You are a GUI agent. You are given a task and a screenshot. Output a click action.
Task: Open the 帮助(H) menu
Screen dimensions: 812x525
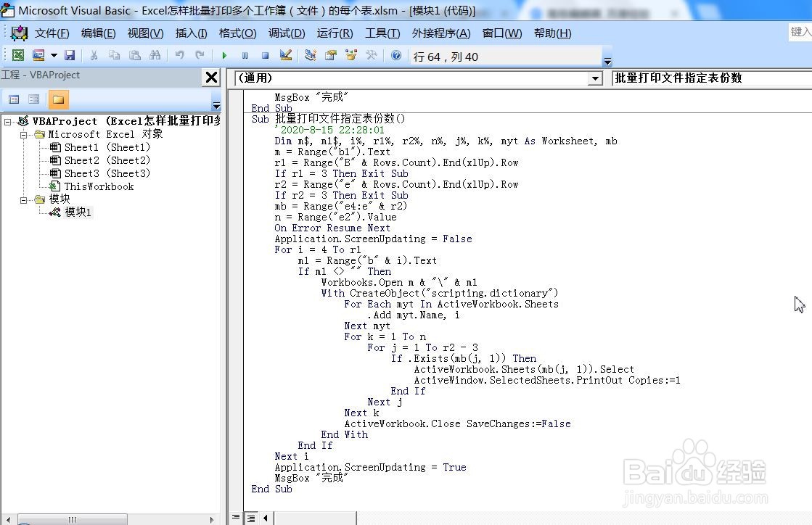pyautogui.click(x=552, y=33)
